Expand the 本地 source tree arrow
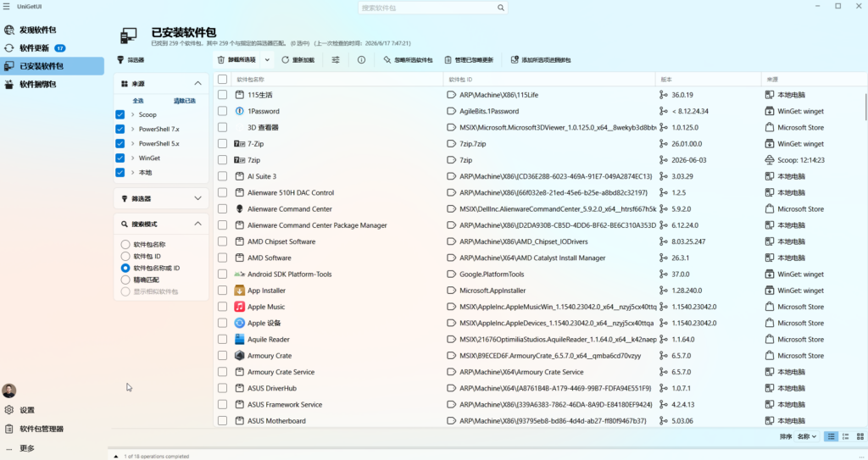868x460 pixels. [133, 172]
